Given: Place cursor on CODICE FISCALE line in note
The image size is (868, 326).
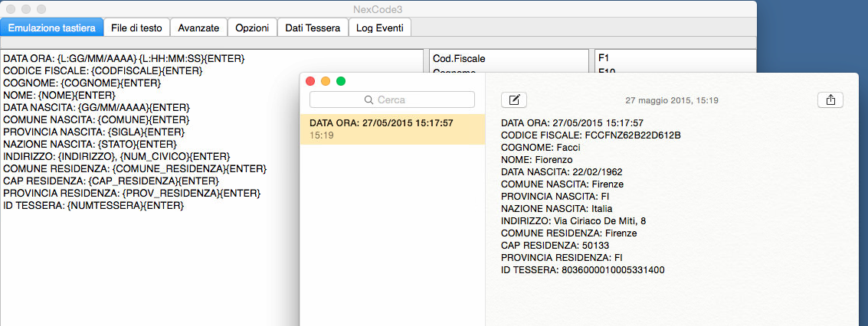Looking at the screenshot, I should 590,135.
